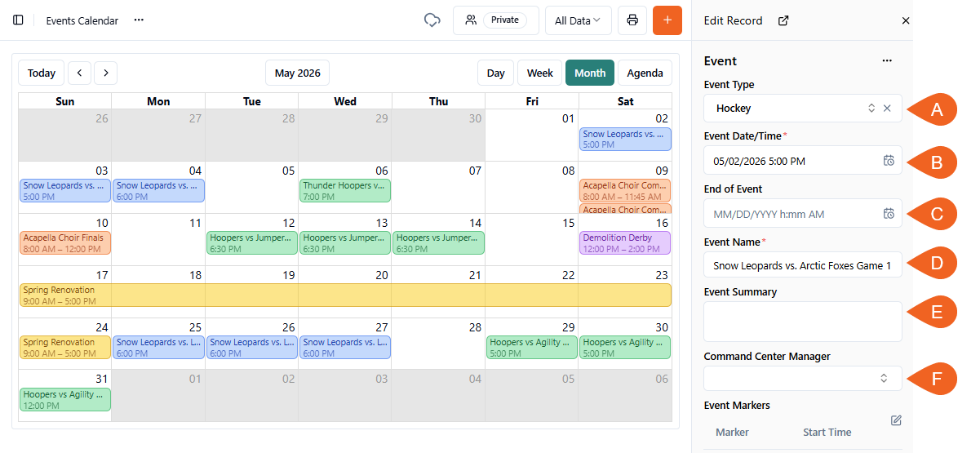This screenshot has width=980, height=453.
Task: Open the All Data filter dropdown
Action: [578, 20]
